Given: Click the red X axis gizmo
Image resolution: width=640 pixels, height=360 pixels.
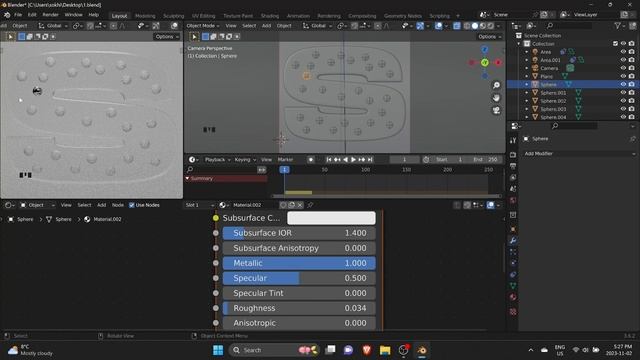Looking at the screenshot, I should [x=498, y=62].
